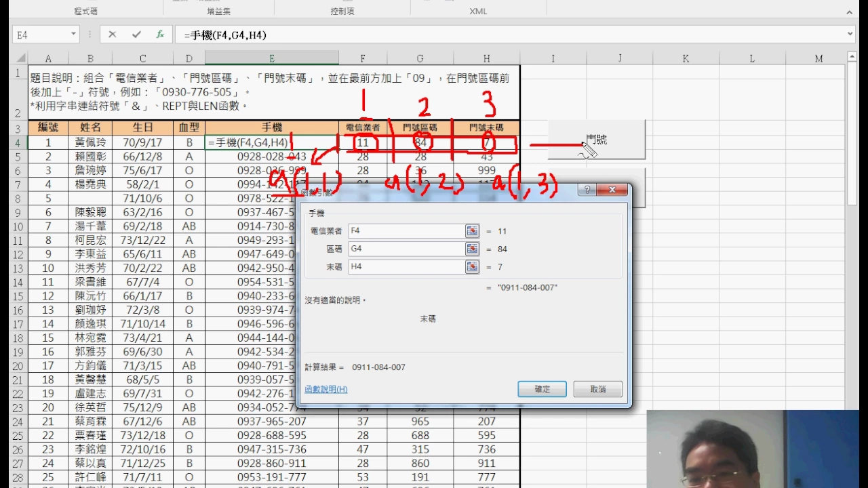Viewport: 868px width, 488px height.
Task: Select column A header
Action: click(x=47, y=58)
